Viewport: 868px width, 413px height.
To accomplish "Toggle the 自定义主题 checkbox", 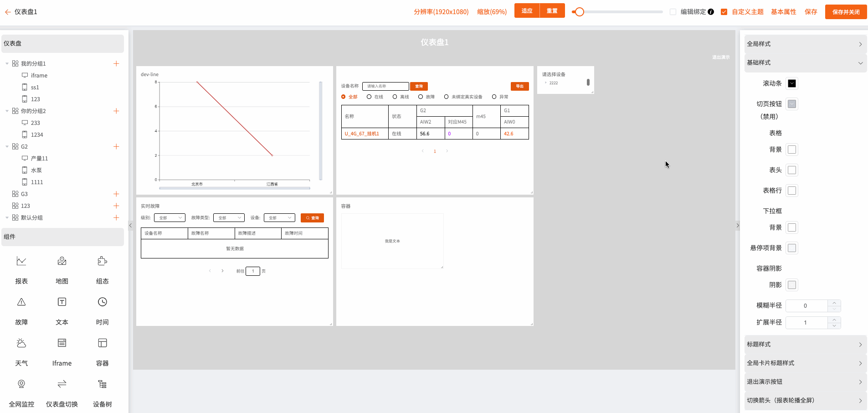I will [x=724, y=12].
